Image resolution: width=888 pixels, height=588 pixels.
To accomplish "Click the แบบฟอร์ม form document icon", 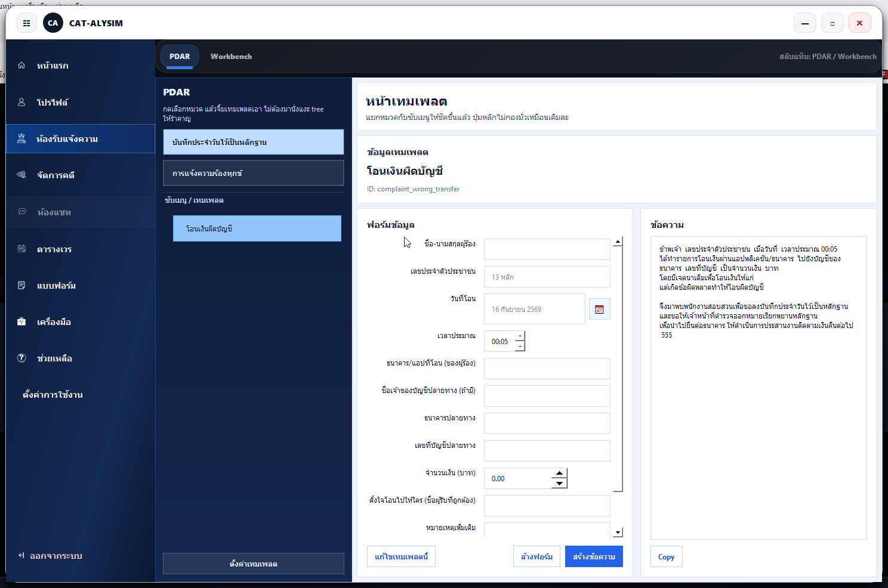I will [21, 286].
